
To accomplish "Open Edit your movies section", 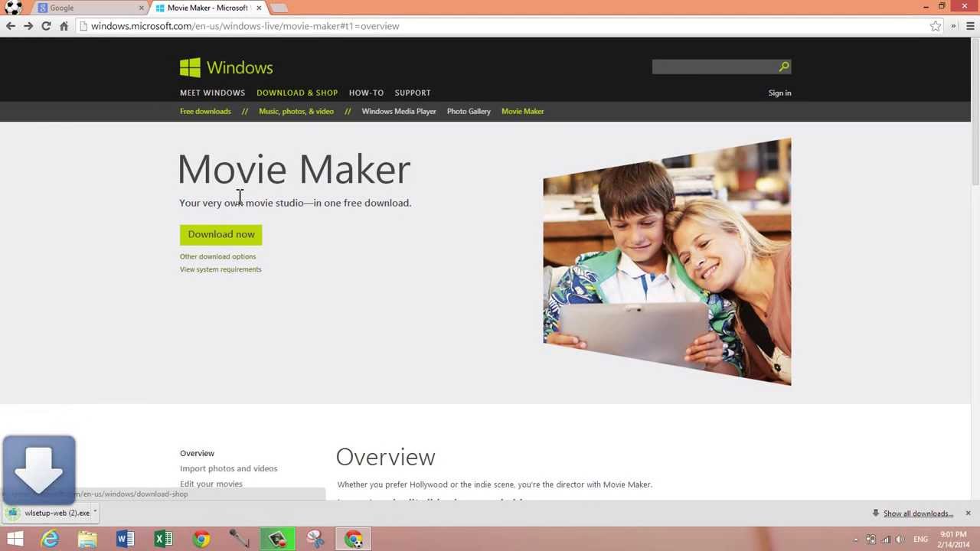I will 211,484.
